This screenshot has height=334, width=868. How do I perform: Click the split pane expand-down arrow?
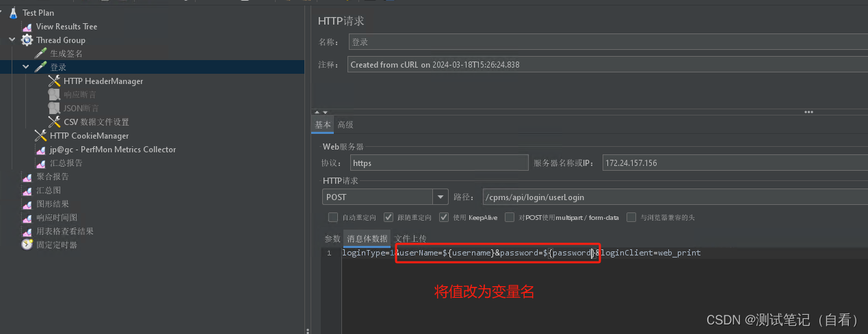pyautogui.click(x=325, y=112)
